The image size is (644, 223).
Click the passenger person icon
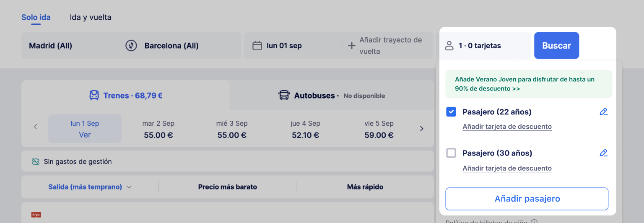pos(449,46)
